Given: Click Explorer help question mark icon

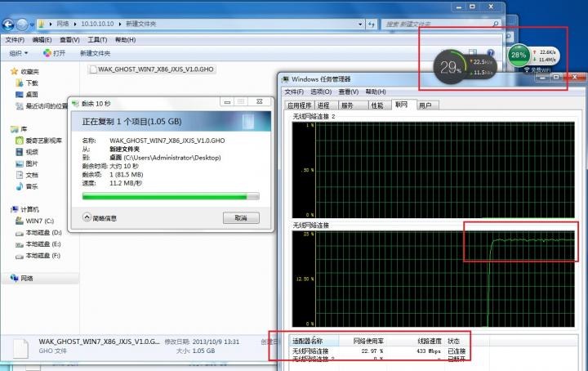Looking at the screenshot, I should tap(491, 53).
